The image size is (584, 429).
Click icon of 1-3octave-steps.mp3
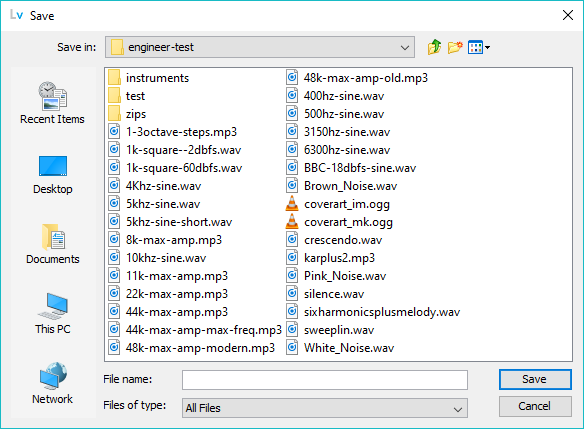click(x=114, y=132)
